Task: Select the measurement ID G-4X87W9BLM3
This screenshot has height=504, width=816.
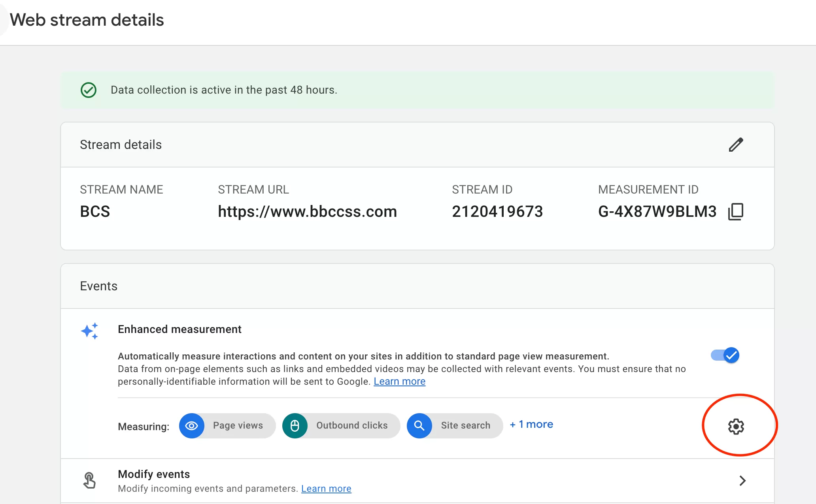Action: coord(657,212)
